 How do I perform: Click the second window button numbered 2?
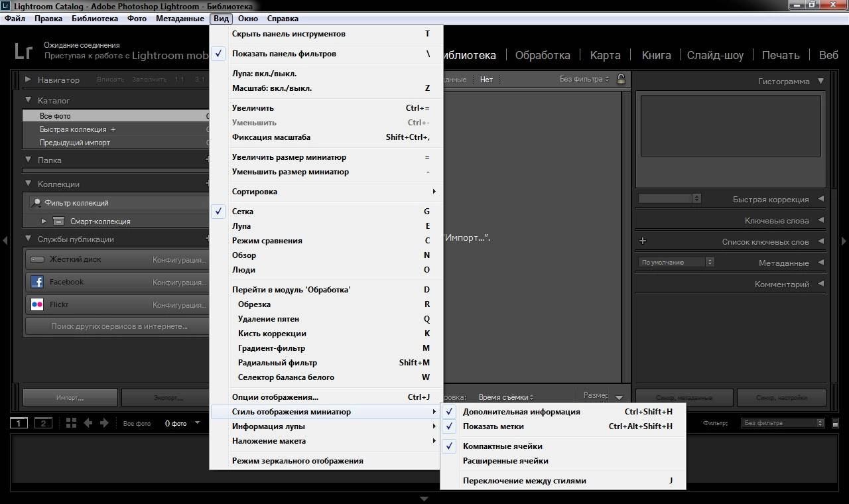click(x=43, y=423)
